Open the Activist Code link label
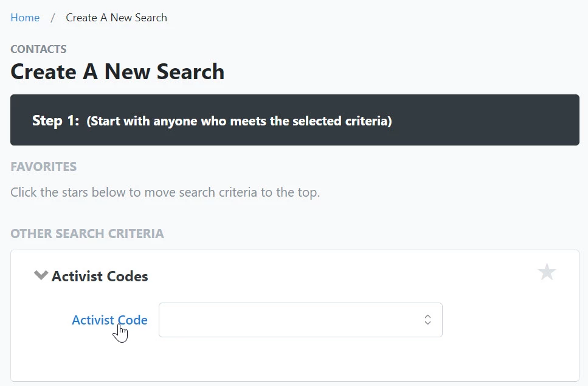This screenshot has width=588, height=386. (x=109, y=320)
